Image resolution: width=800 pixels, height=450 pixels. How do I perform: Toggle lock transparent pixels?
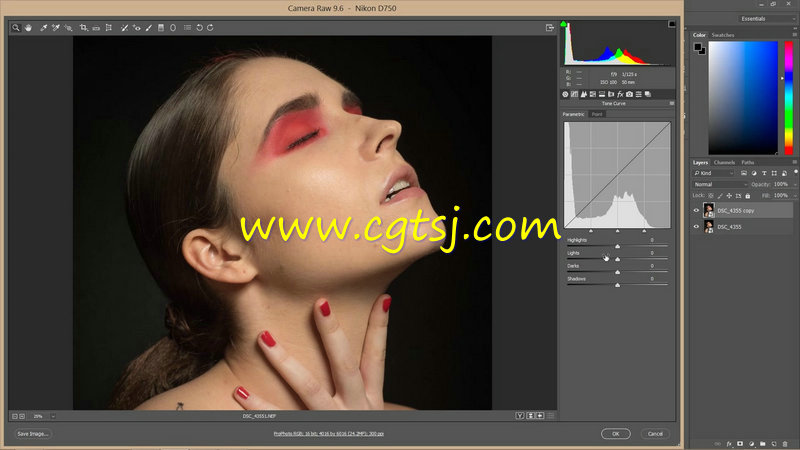(x=711, y=196)
